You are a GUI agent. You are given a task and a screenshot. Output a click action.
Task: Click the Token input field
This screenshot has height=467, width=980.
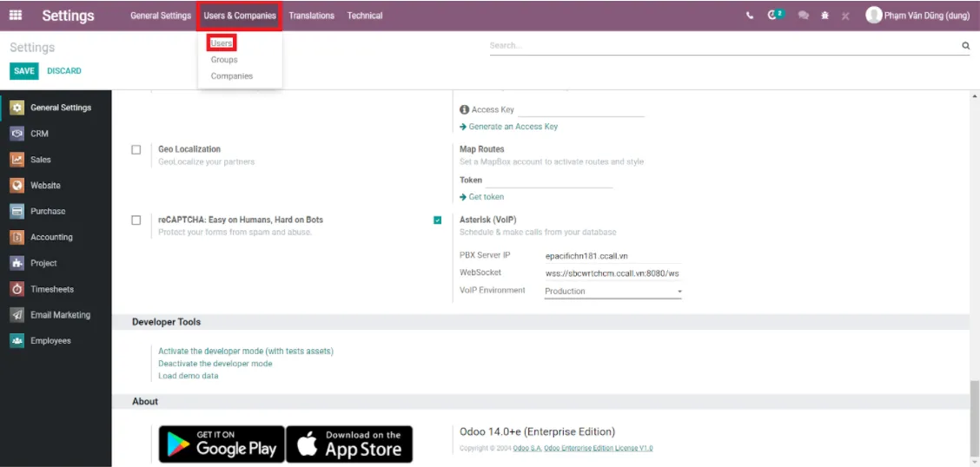(549, 181)
